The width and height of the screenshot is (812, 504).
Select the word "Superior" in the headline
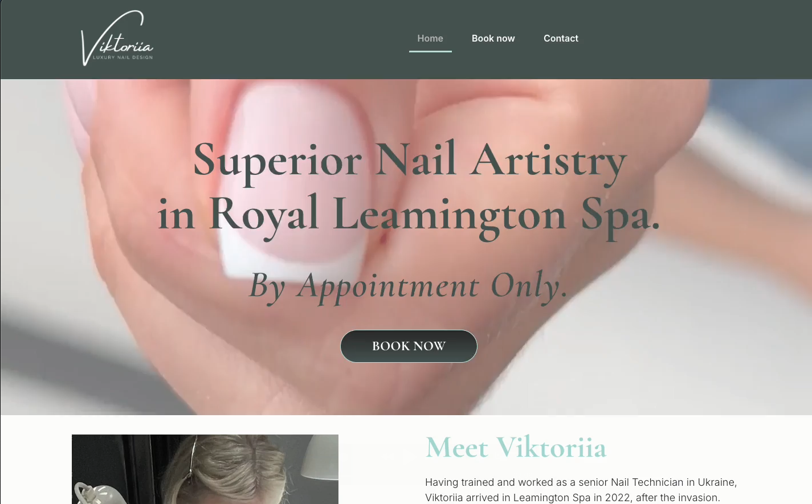(278, 161)
